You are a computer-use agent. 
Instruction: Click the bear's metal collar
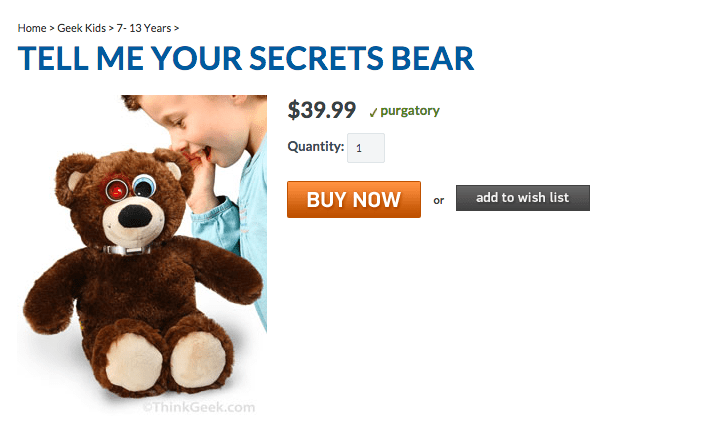(x=127, y=250)
